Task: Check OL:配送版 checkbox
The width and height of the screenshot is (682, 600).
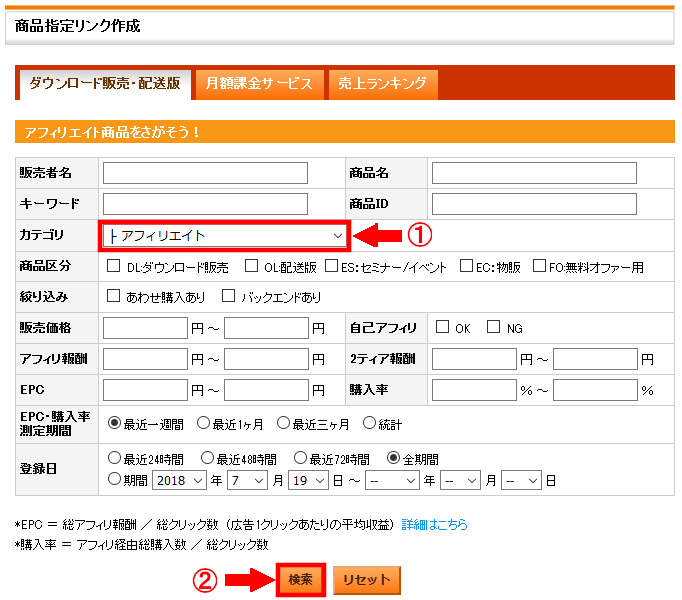Action: click(x=251, y=265)
